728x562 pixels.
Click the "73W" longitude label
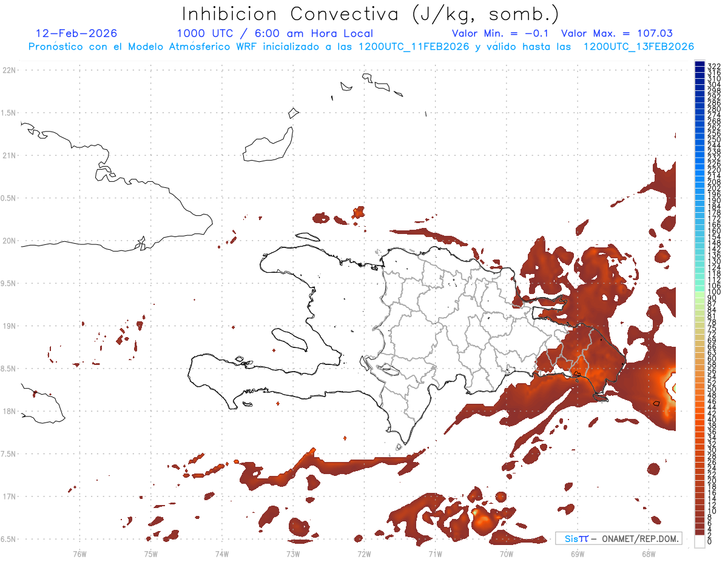(x=293, y=554)
